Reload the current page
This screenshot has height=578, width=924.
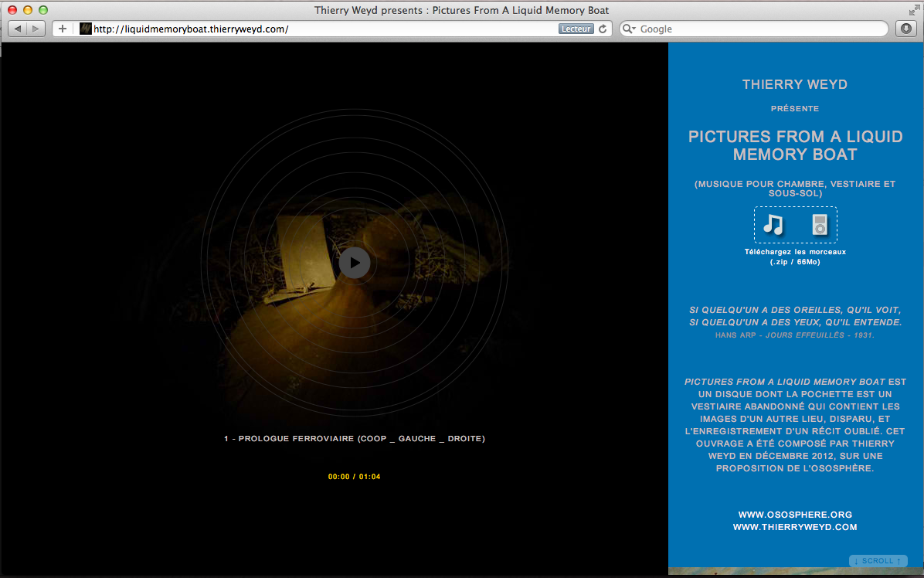pyautogui.click(x=603, y=29)
